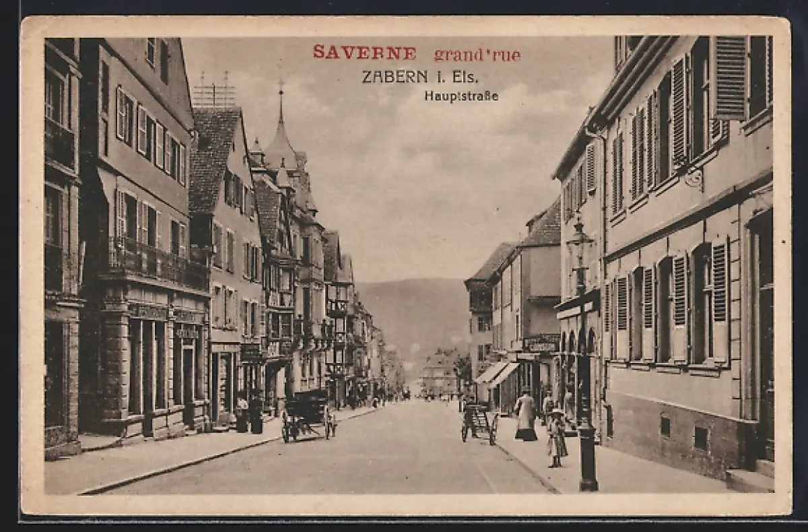Screen dimensions: 808x532
Task: Click the child standing near the lamp post
Action: point(556,438)
